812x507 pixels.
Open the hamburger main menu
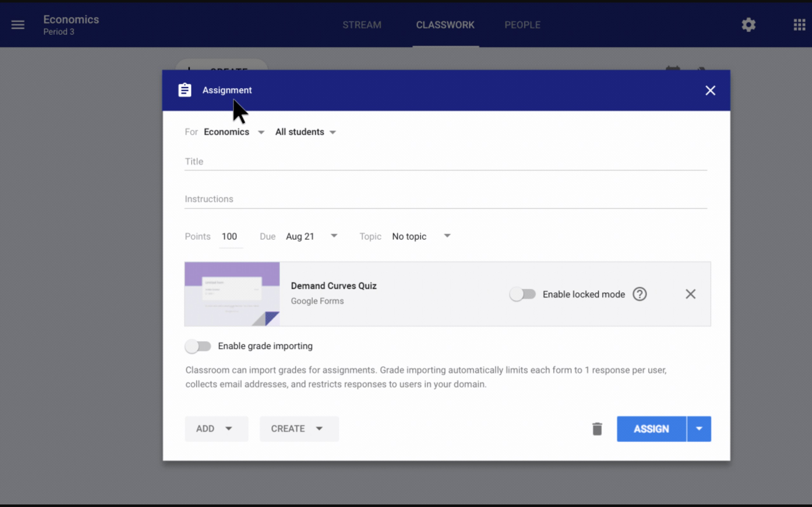pos(18,25)
